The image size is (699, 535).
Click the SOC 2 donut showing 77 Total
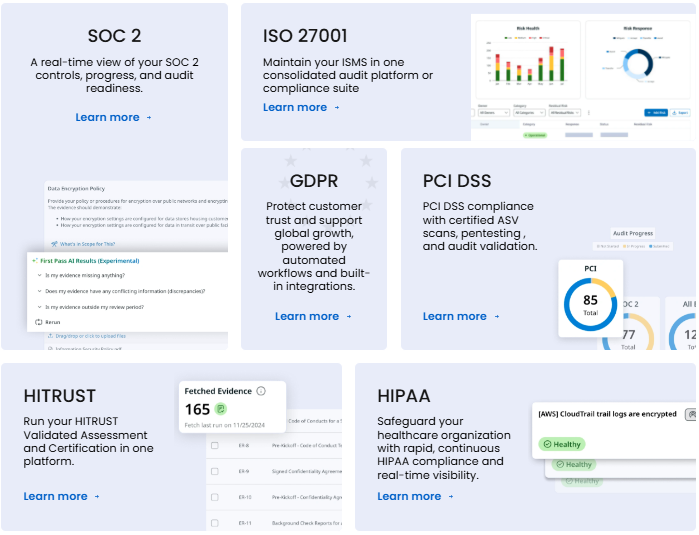[629, 332]
